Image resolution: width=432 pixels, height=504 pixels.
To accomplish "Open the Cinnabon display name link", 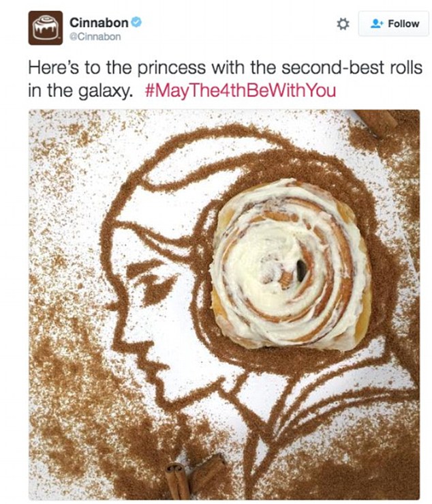I will tap(99, 23).
